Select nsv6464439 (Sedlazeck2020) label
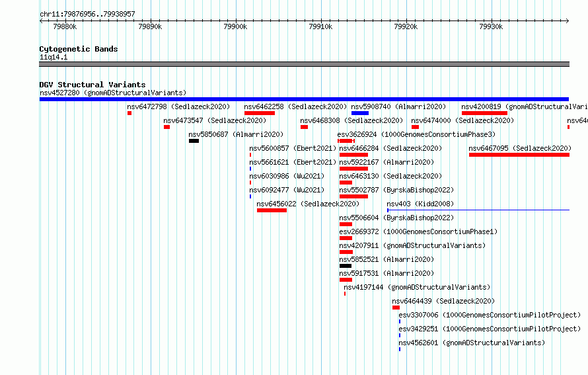The width and height of the screenshot is (588, 375). click(x=443, y=301)
